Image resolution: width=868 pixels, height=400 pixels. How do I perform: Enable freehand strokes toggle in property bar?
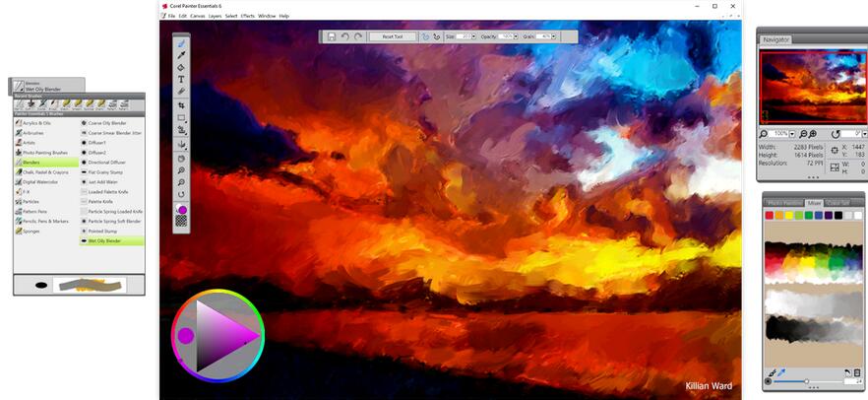click(x=426, y=36)
